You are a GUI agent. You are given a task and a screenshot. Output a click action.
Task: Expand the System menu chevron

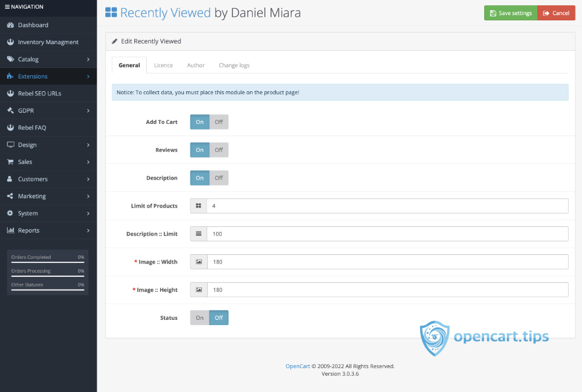click(88, 213)
